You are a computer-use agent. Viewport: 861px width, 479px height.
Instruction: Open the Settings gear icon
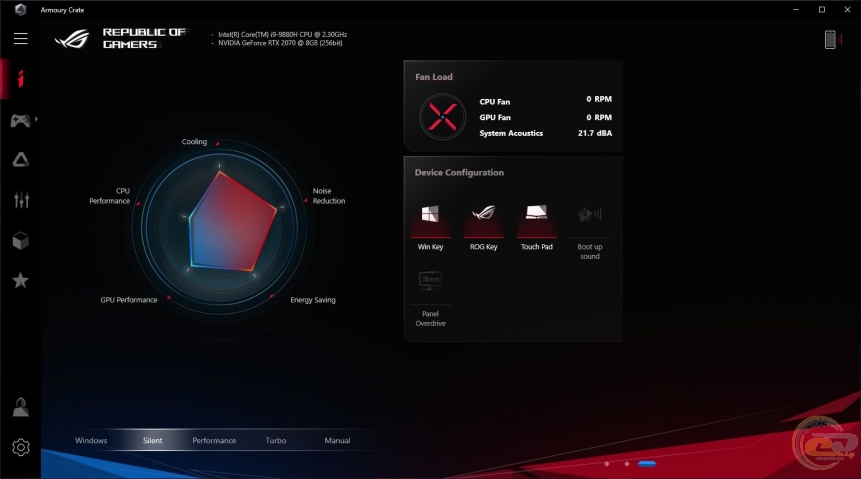click(x=20, y=447)
